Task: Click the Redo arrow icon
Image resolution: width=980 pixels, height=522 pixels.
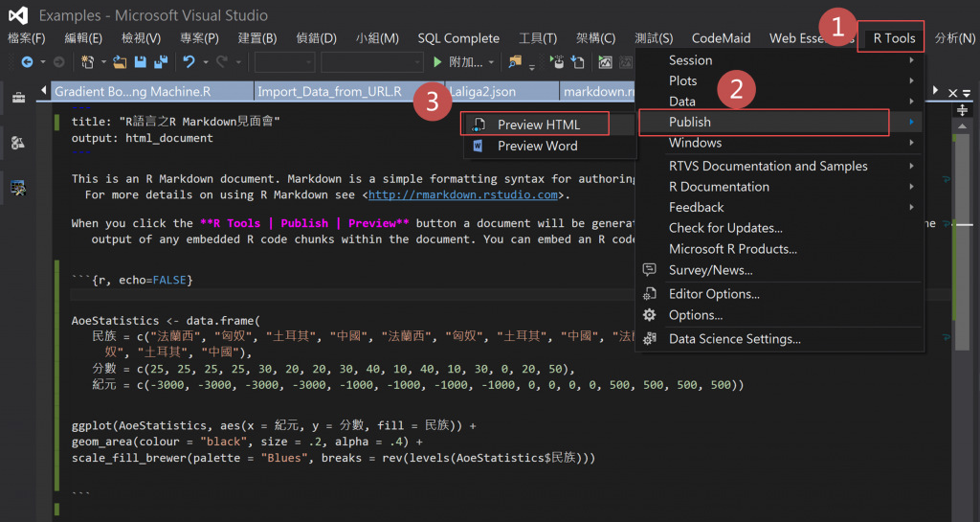Action: pos(222,62)
